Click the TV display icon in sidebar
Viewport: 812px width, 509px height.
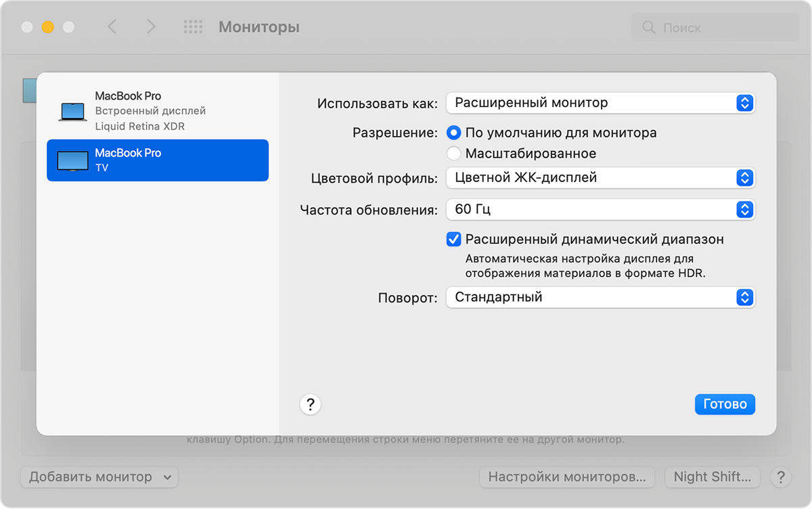click(72, 160)
